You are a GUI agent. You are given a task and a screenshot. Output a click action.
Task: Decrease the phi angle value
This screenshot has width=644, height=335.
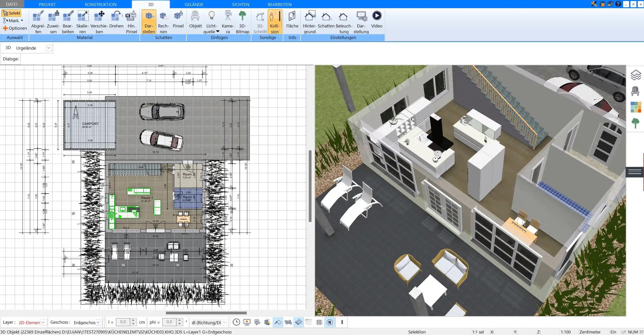click(x=179, y=324)
